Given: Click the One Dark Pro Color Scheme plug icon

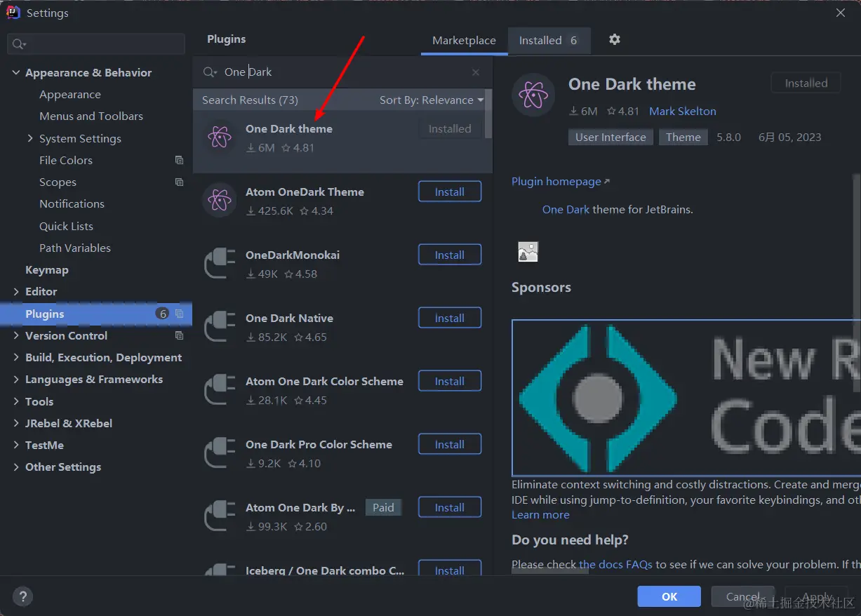Looking at the screenshot, I should 220,453.
